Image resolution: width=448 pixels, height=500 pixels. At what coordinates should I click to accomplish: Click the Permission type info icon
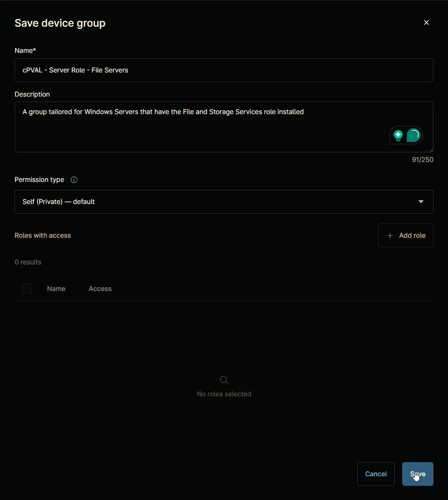[x=74, y=180]
